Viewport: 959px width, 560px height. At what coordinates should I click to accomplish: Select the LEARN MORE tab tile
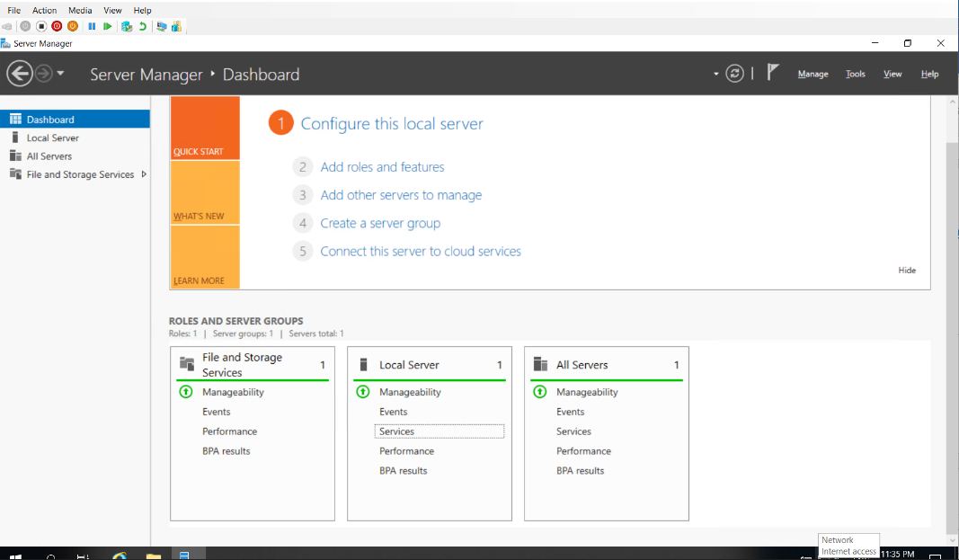[205, 257]
